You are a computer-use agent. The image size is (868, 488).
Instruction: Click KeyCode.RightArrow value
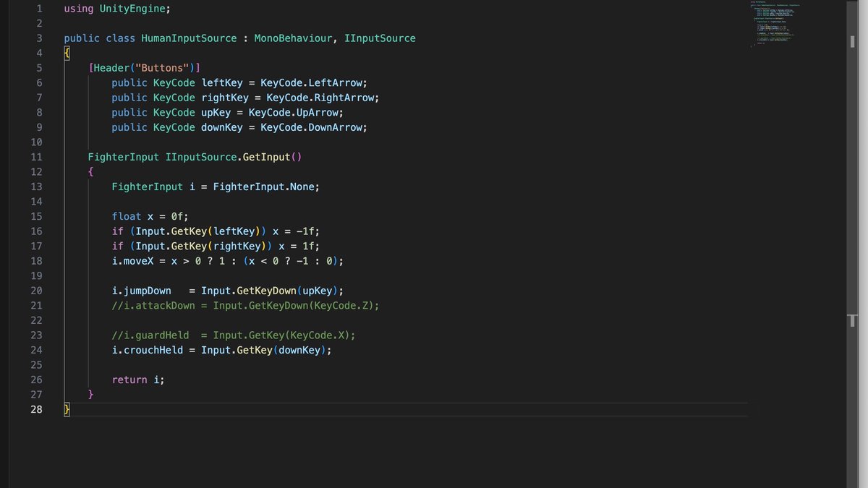[320, 98]
